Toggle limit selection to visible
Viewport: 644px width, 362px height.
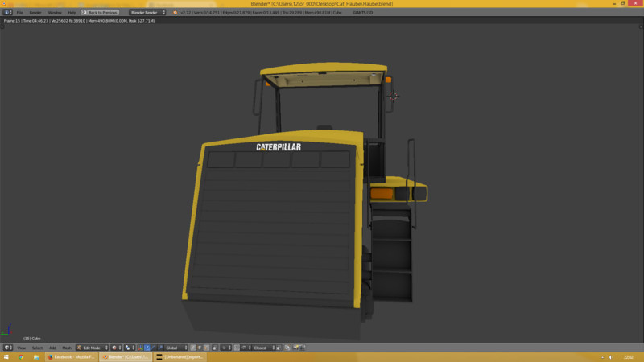pos(215,348)
